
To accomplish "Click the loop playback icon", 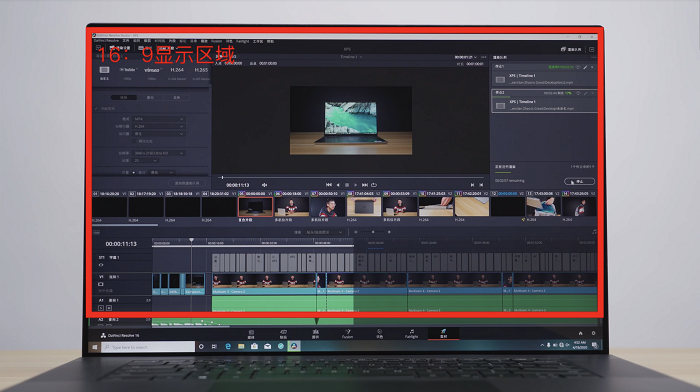I will [374, 185].
